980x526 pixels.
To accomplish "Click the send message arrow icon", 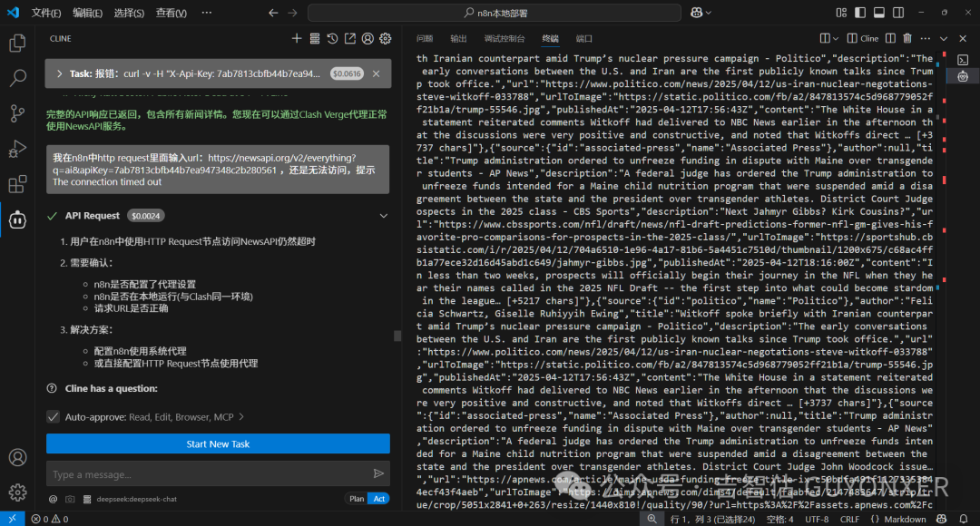I will [x=378, y=473].
